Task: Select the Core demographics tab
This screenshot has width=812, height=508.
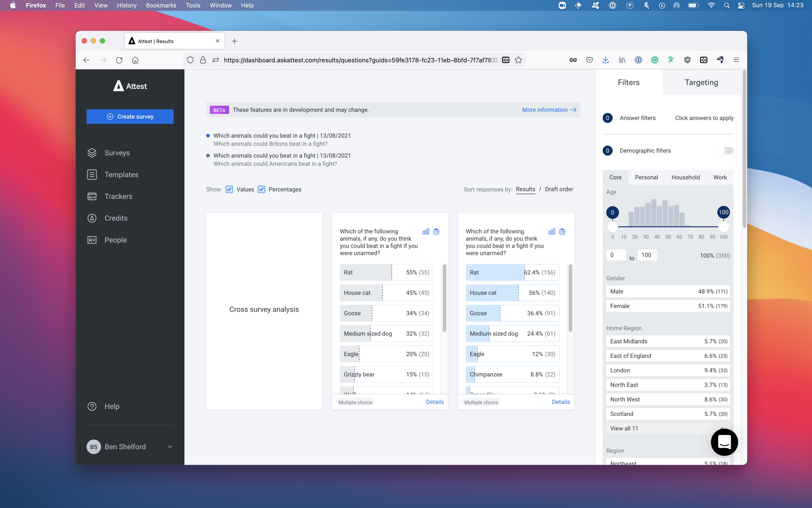Action: pyautogui.click(x=615, y=177)
